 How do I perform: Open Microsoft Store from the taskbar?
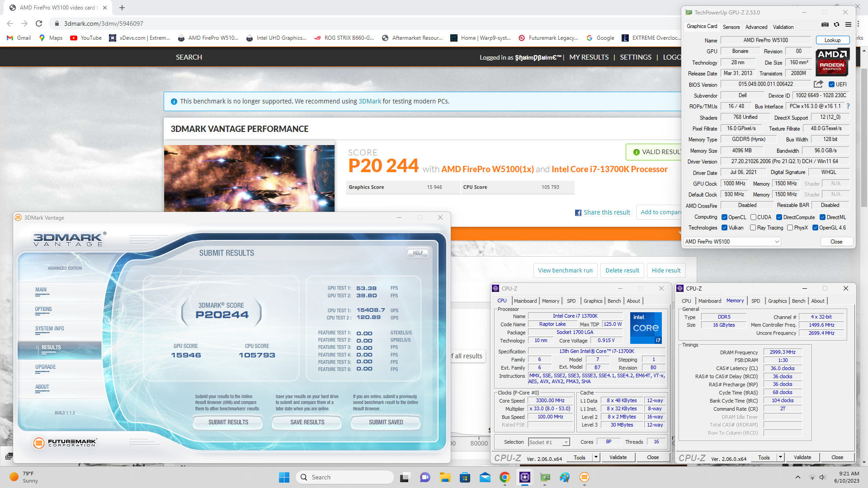tap(465, 477)
